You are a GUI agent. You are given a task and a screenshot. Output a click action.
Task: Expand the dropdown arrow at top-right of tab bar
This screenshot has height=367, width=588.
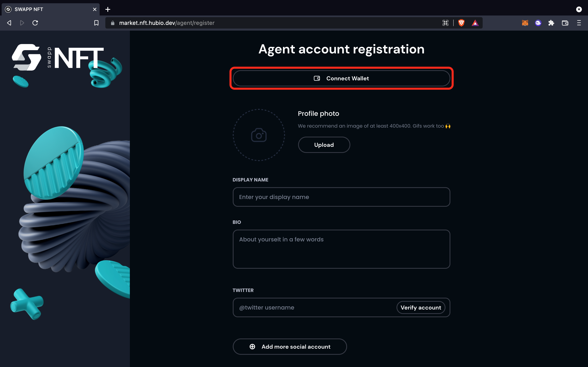click(x=579, y=9)
